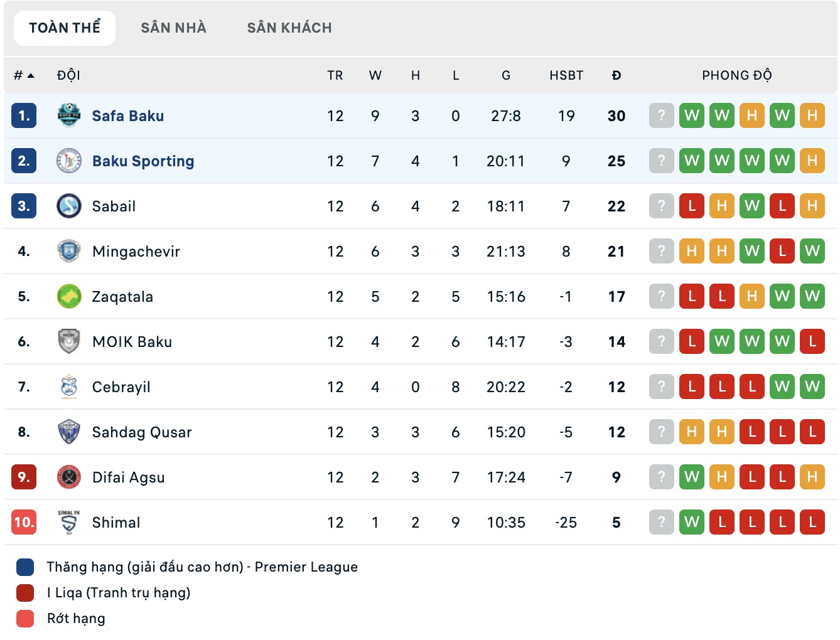Click the Difai Agsu round black badge
The image size is (840, 640).
(x=70, y=477)
